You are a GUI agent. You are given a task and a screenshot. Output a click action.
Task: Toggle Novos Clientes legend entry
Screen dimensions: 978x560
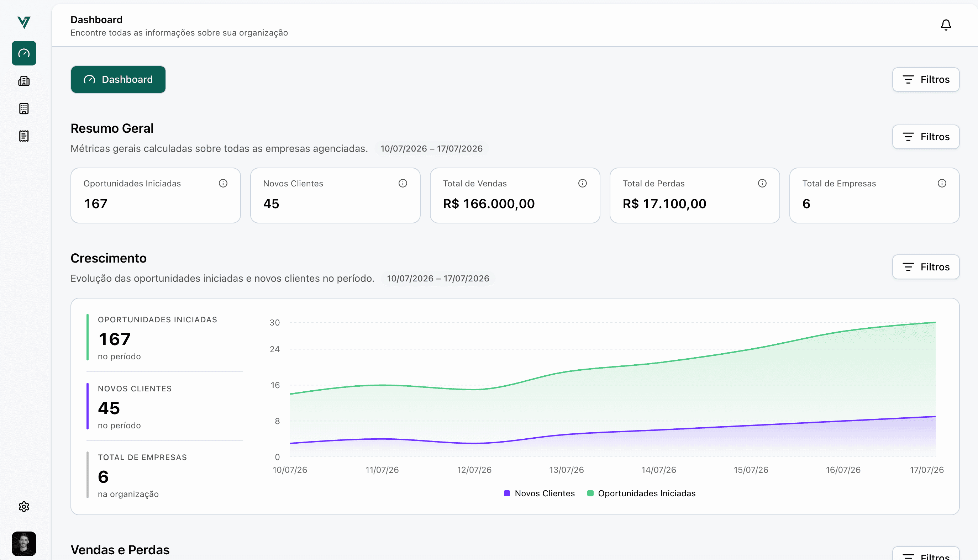[540, 493]
